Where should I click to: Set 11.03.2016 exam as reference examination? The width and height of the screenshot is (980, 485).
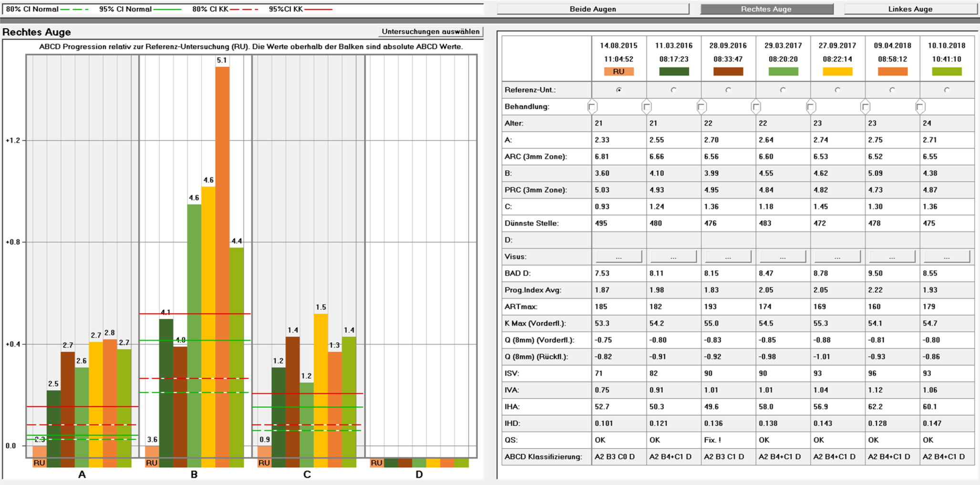[673, 90]
